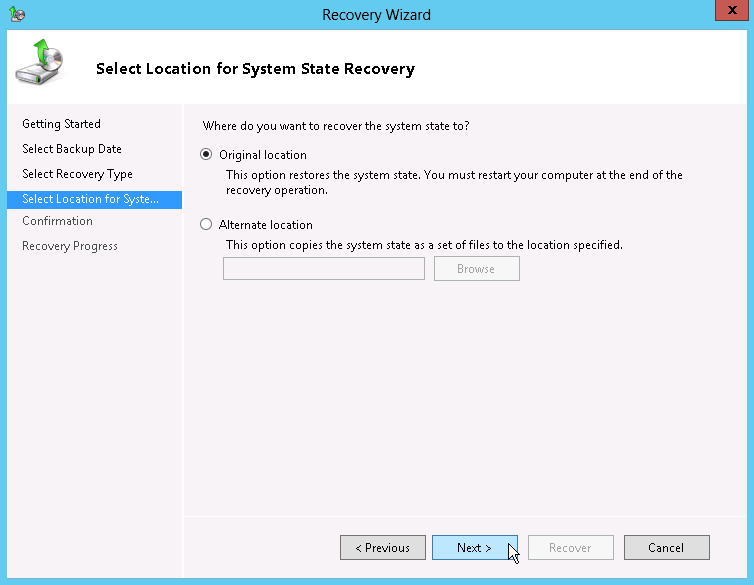The width and height of the screenshot is (754, 585).
Task: Click the alternate location path field
Action: click(x=323, y=269)
